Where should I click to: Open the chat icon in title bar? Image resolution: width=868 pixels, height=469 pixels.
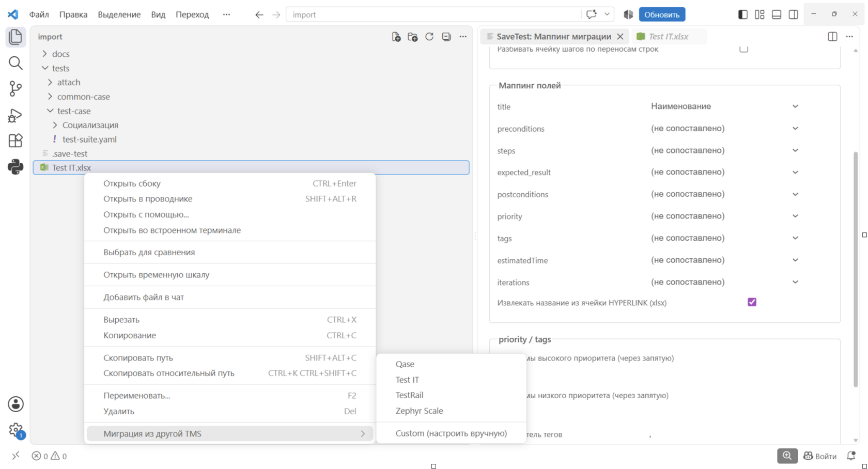point(592,14)
